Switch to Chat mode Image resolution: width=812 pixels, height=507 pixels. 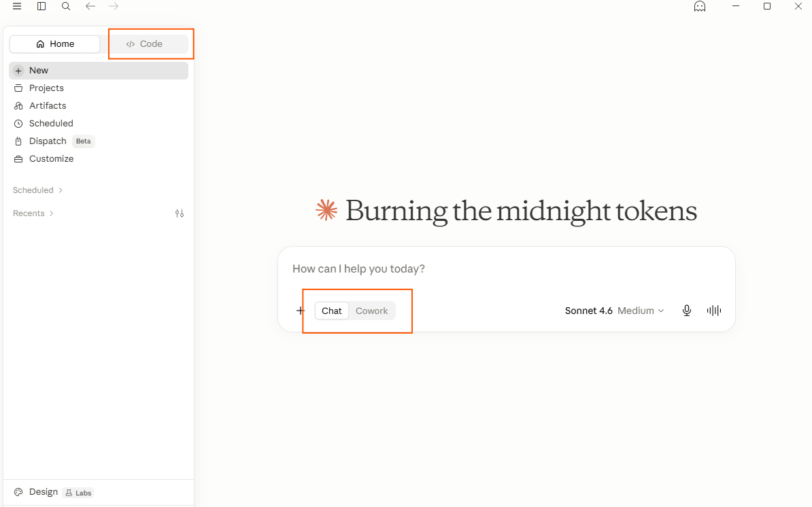click(x=331, y=311)
